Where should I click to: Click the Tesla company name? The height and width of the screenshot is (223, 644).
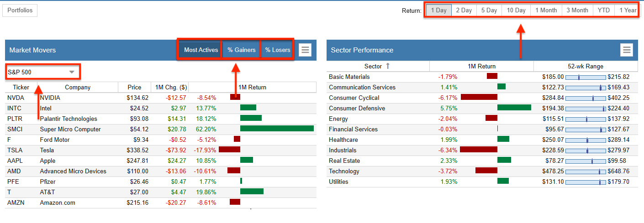(47, 150)
